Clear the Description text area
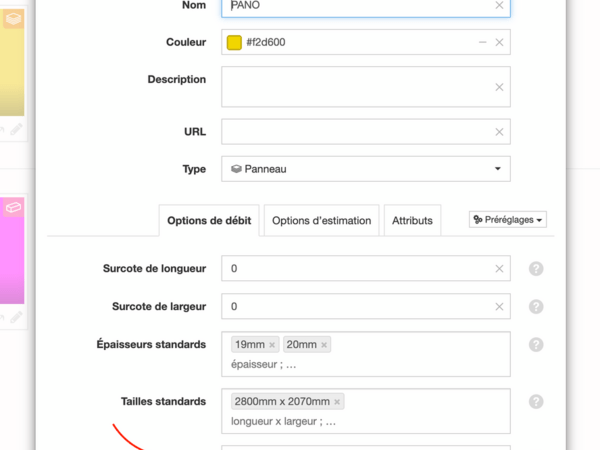 499,87
